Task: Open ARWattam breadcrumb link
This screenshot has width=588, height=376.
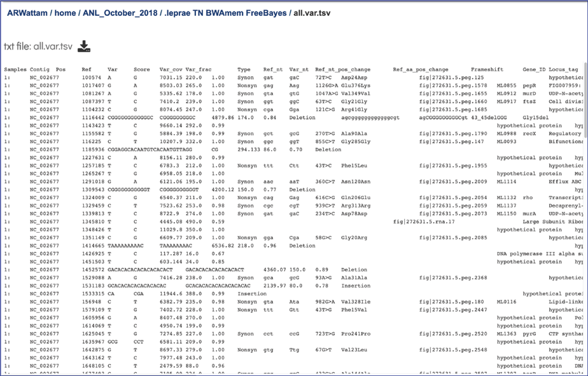Action: click(27, 13)
